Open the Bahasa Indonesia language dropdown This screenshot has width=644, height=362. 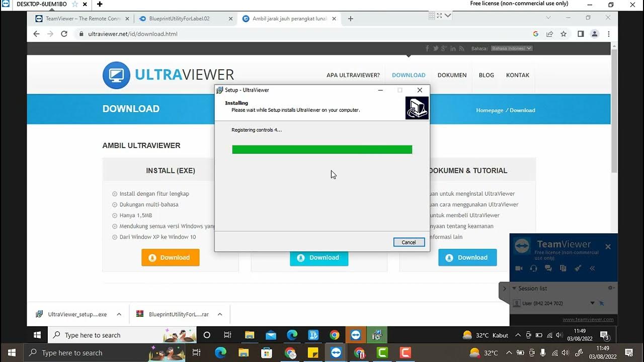[x=511, y=48]
